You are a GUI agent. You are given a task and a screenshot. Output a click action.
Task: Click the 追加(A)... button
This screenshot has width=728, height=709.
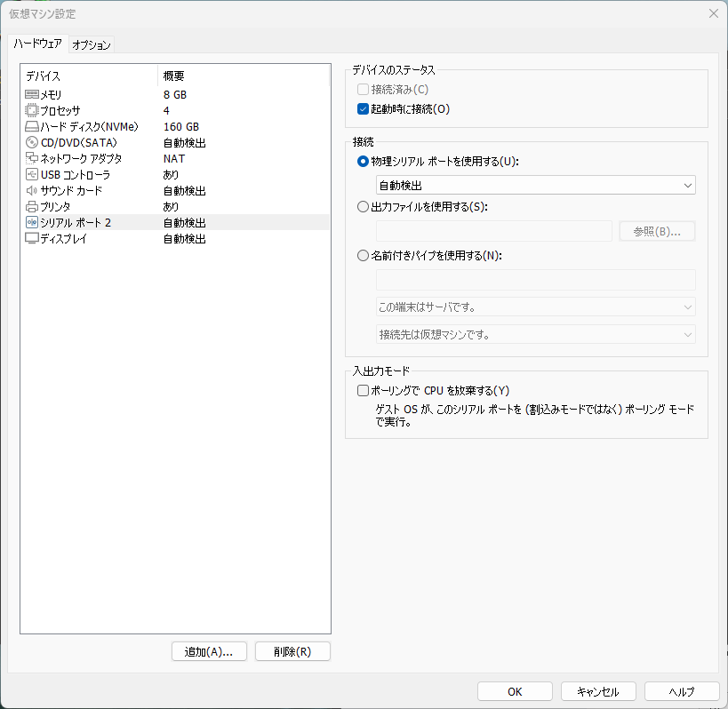tap(209, 652)
